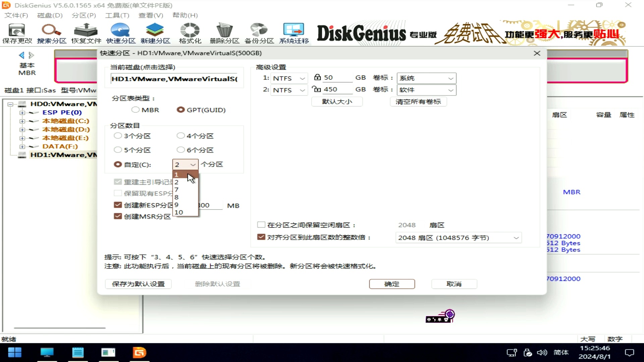Open the Tools (工具) menu
The height and width of the screenshot is (362, 644).
[x=117, y=15]
